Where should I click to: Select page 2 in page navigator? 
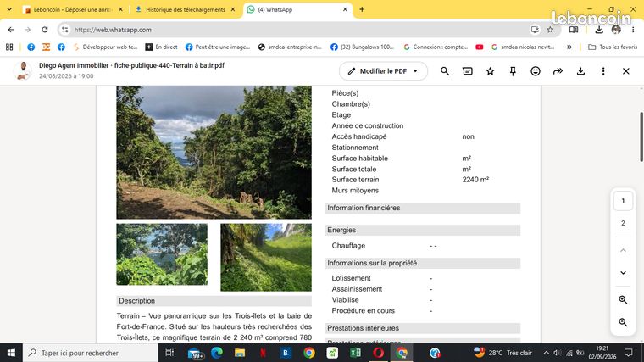623,223
